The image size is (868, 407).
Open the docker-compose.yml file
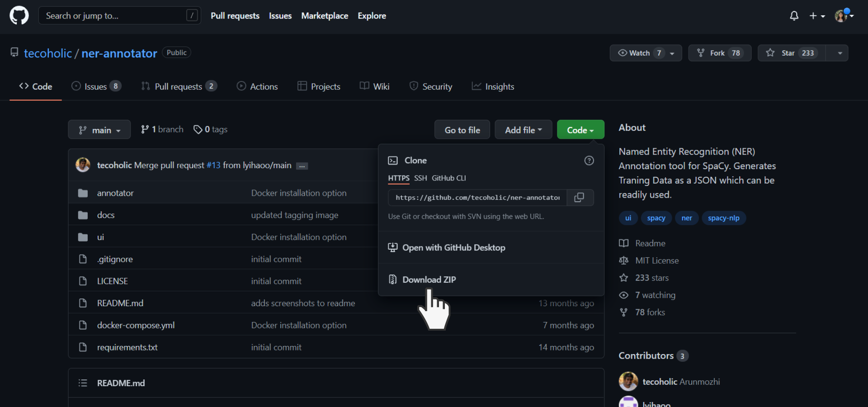(x=136, y=325)
